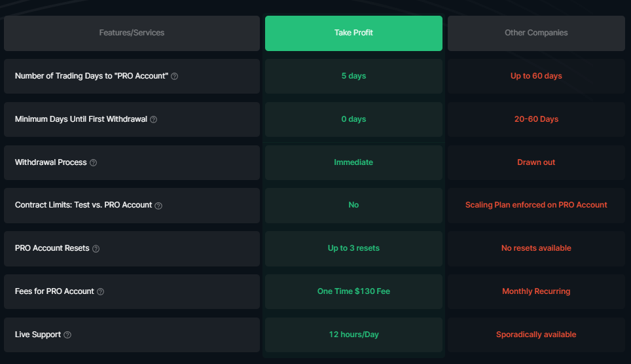
Task: Click help icon next to Number of Trading Days
Action: click(174, 76)
